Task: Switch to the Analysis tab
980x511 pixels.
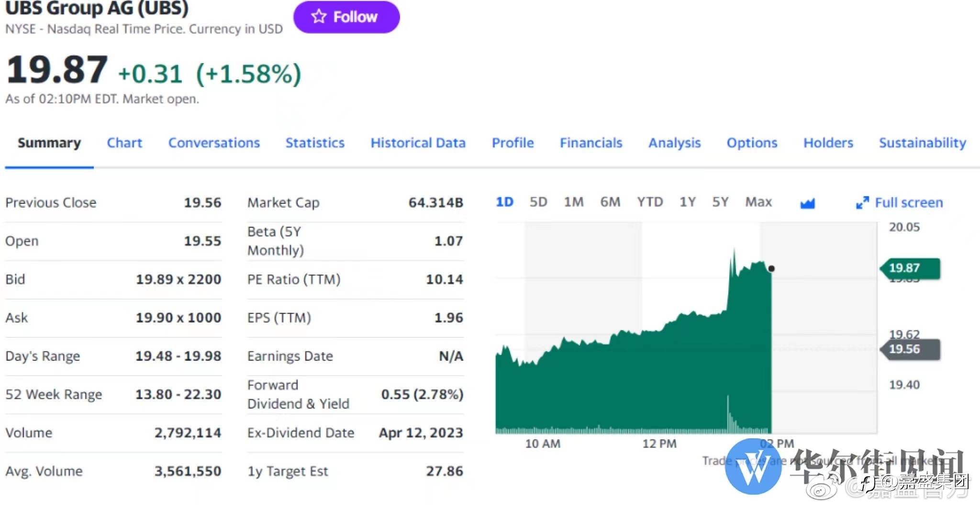Action: (675, 143)
